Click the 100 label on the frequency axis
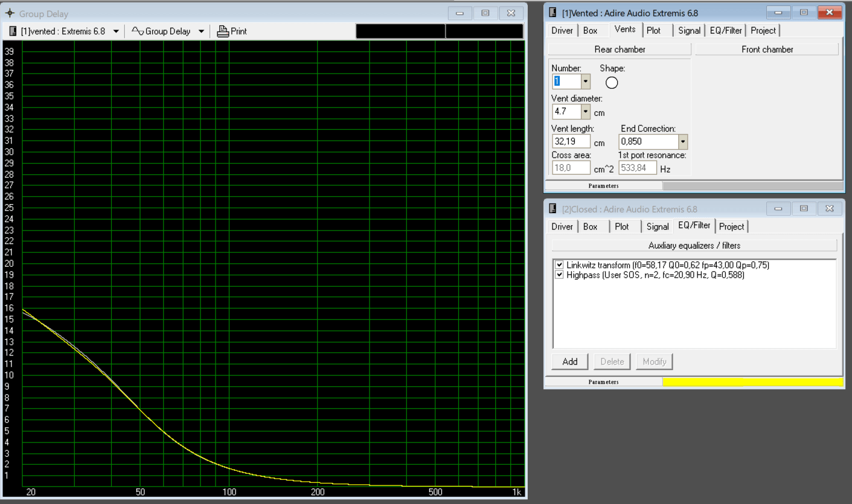 click(229, 493)
